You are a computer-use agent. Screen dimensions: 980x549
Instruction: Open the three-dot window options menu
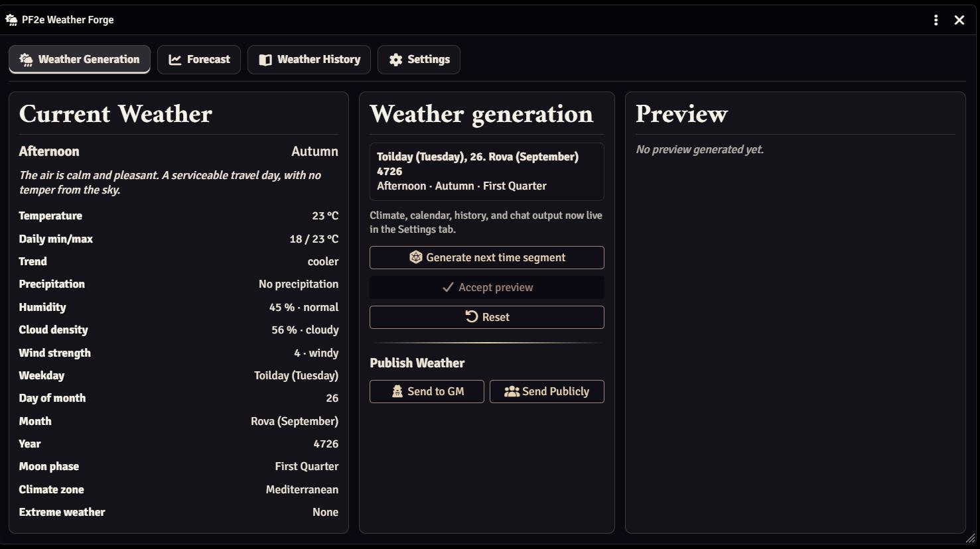tap(936, 20)
